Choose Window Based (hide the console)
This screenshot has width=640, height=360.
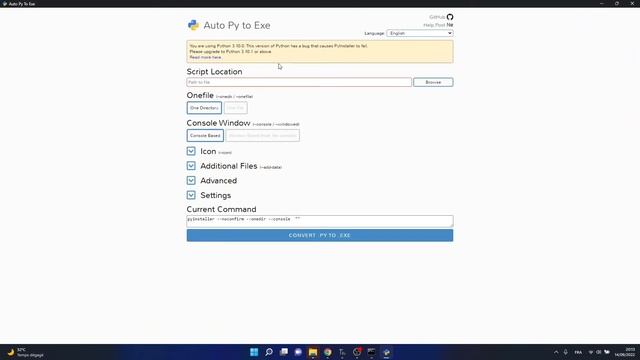click(x=262, y=136)
